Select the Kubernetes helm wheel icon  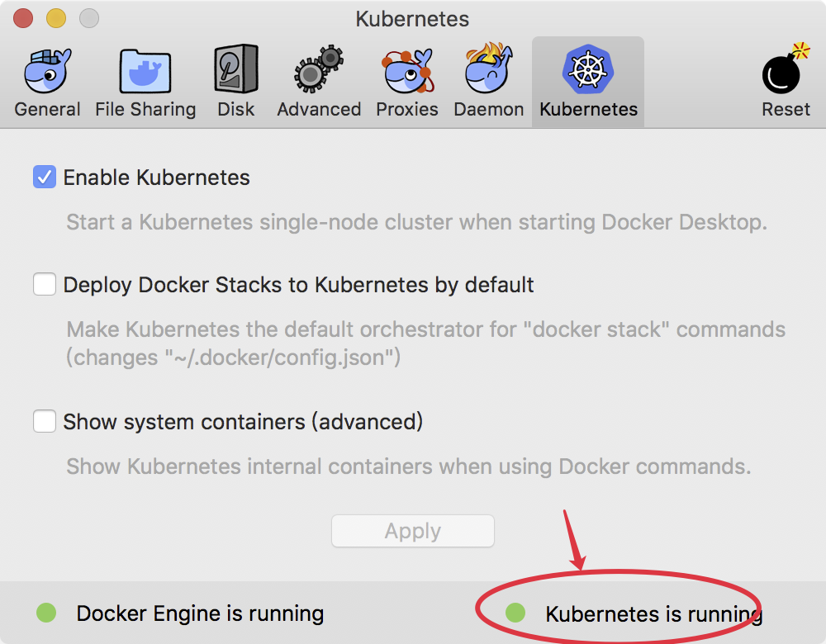588,69
